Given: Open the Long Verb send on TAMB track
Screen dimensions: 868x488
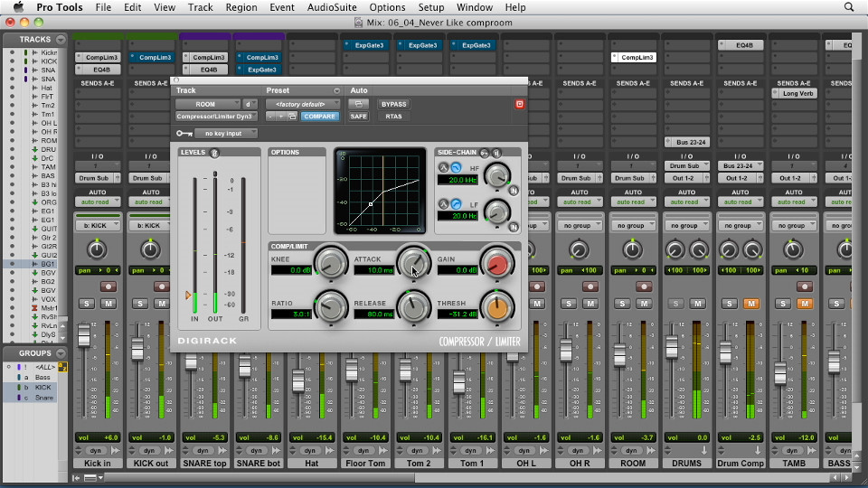Looking at the screenshot, I should [795, 93].
